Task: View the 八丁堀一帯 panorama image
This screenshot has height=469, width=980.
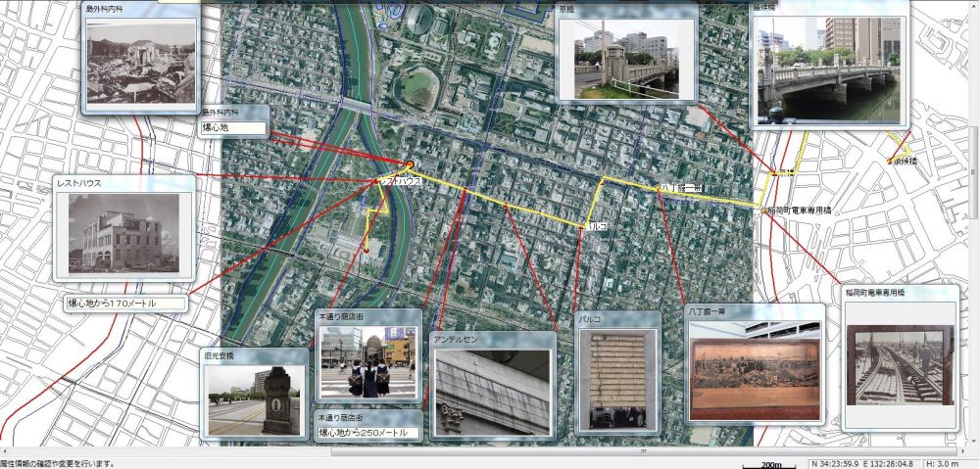Action: pos(754,368)
